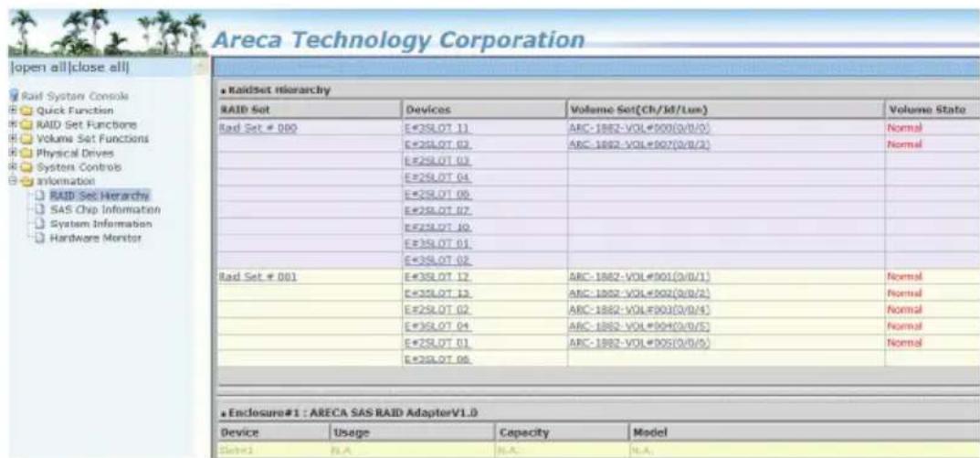The height and width of the screenshot is (458, 980).
Task: Click Normal state in VOL#003 row
Action: pos(905,310)
